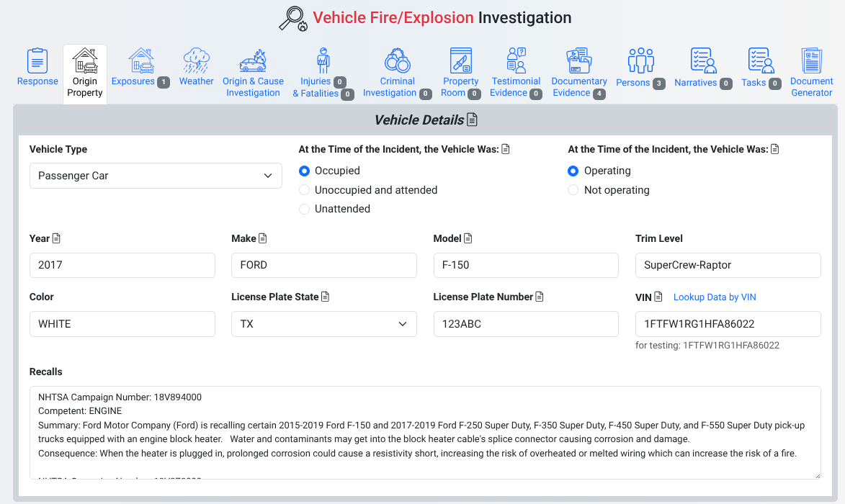Open the Property Room evidence bag icon
This screenshot has width=845, height=504.
[460, 60]
